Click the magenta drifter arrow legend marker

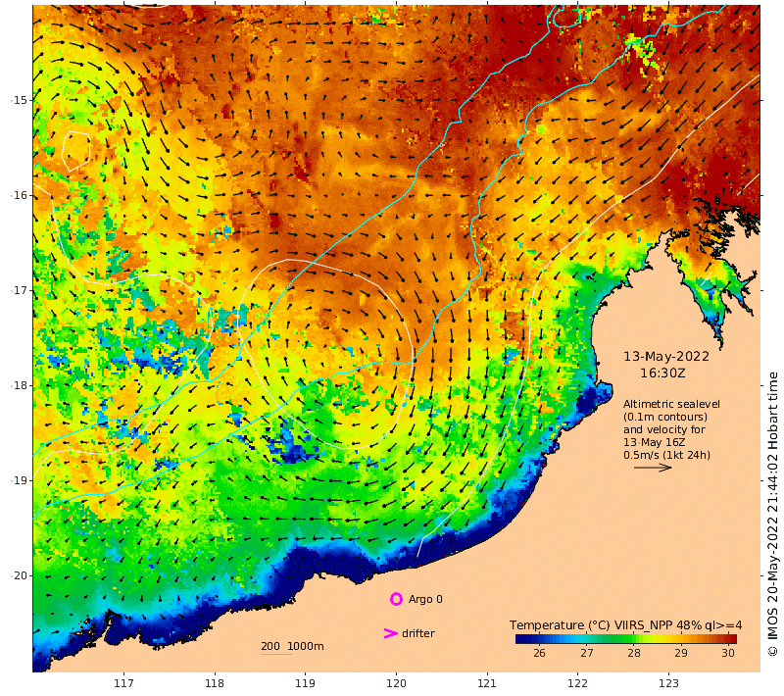pyautogui.click(x=390, y=633)
